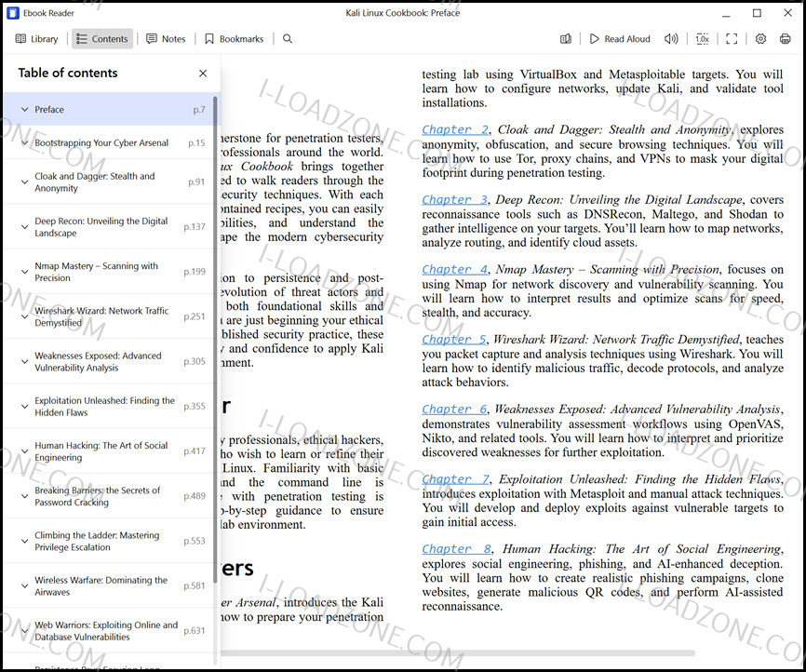The width and height of the screenshot is (806, 672).
Task: Jump to Bootstrapping Your Cyber Arsenal
Action: (x=109, y=143)
